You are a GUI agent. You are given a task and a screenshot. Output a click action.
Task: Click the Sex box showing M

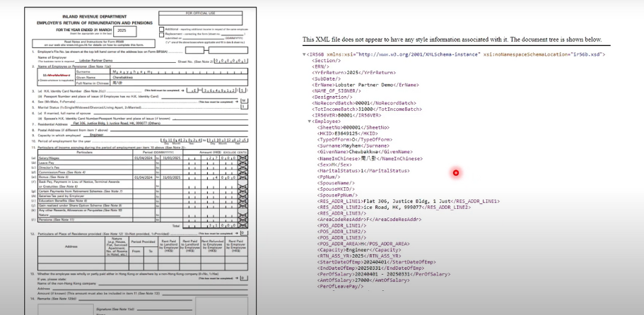point(244,101)
